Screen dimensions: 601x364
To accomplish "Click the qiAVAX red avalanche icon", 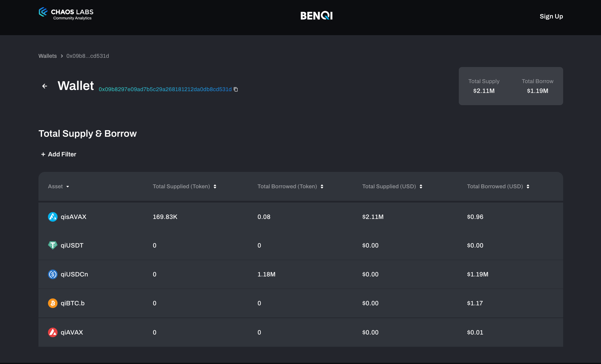I will pyautogui.click(x=53, y=332).
